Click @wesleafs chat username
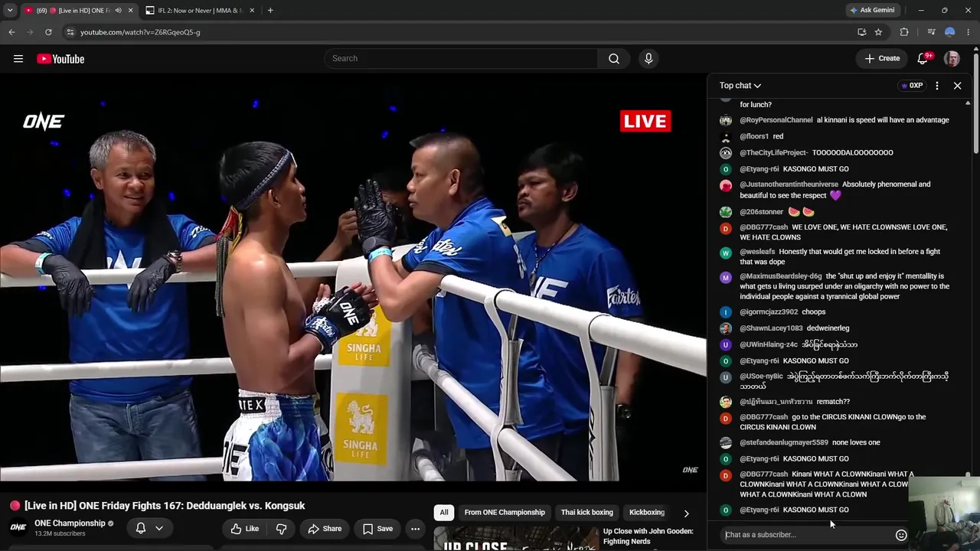The image size is (980, 551). (757, 252)
